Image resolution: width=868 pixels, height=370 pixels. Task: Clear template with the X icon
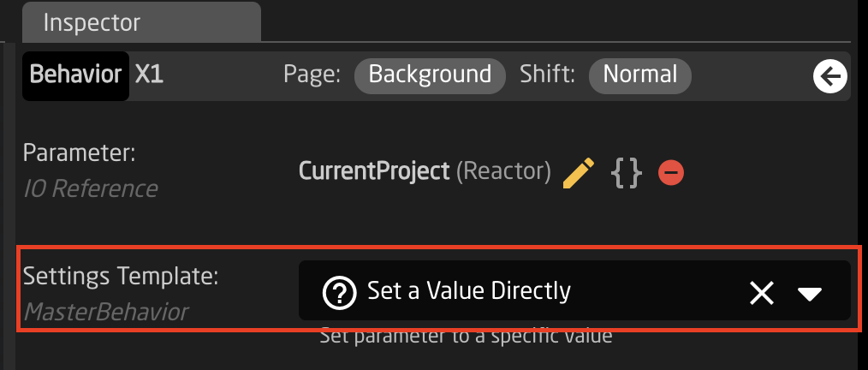[x=762, y=292]
